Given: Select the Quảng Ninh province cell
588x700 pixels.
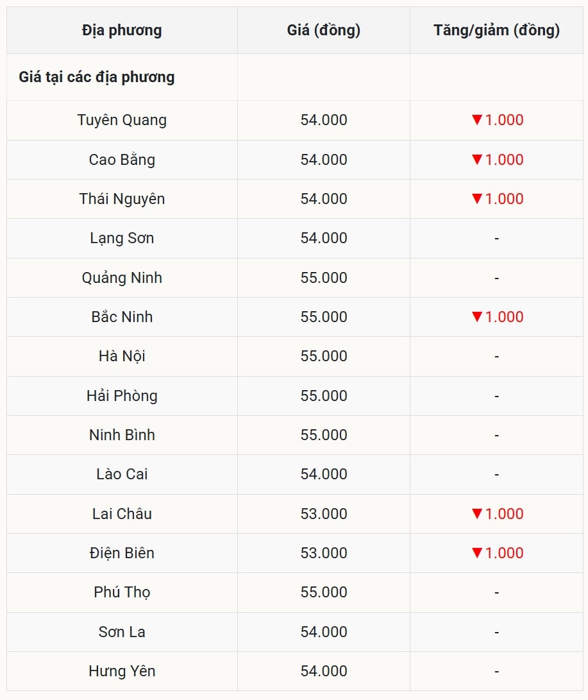Looking at the screenshot, I should pos(122,278).
